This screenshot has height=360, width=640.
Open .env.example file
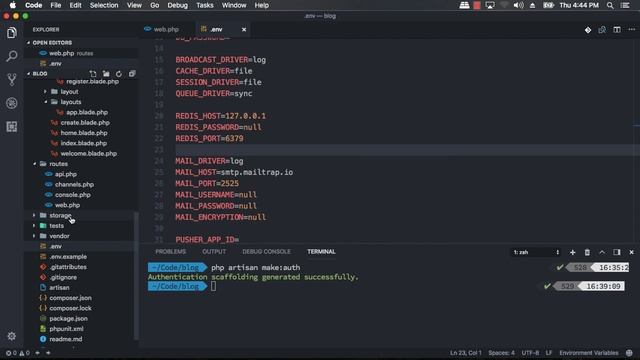(x=67, y=257)
